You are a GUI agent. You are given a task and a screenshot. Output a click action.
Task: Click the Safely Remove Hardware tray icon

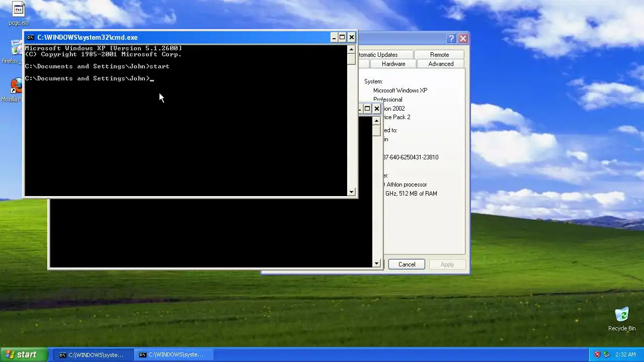tap(607, 354)
